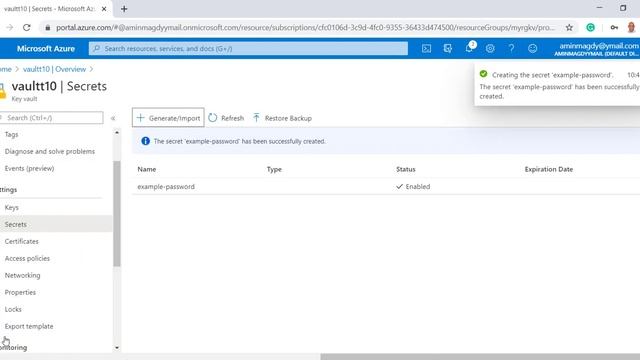Click Restore Backup
Screen dimensions: 640x360
[x=282, y=118]
